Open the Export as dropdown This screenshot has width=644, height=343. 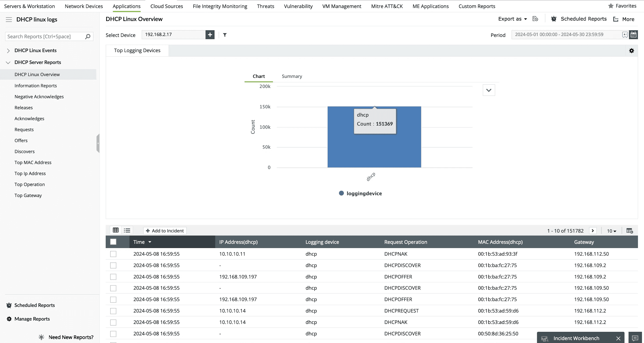(513, 19)
